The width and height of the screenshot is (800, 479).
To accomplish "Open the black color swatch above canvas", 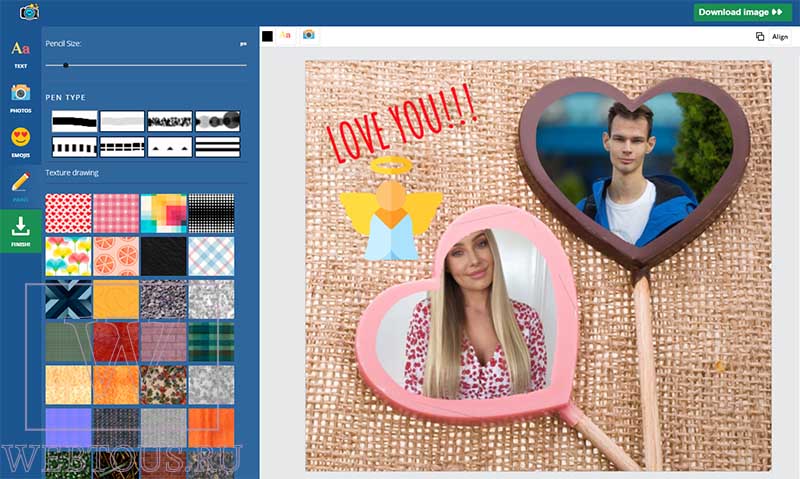I will (x=267, y=36).
